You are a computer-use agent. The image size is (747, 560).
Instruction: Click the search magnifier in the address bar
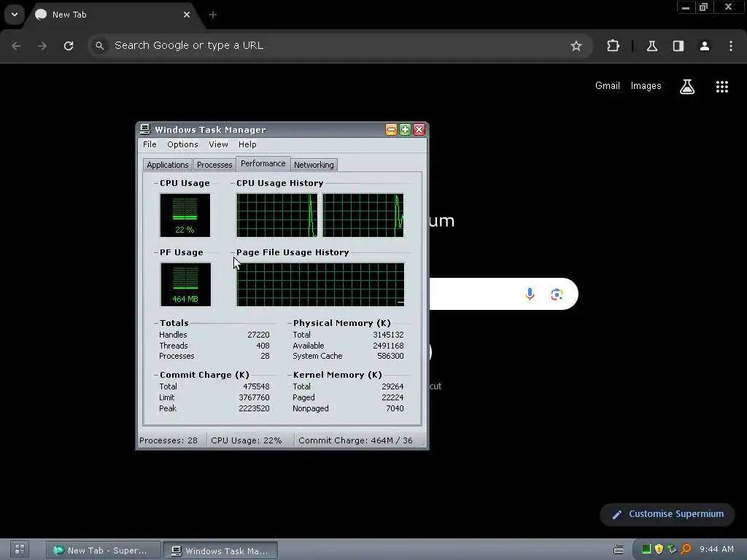point(99,46)
